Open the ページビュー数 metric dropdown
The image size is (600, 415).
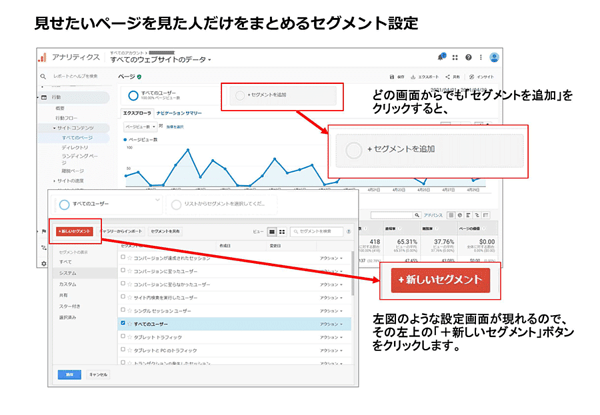pyautogui.click(x=140, y=127)
